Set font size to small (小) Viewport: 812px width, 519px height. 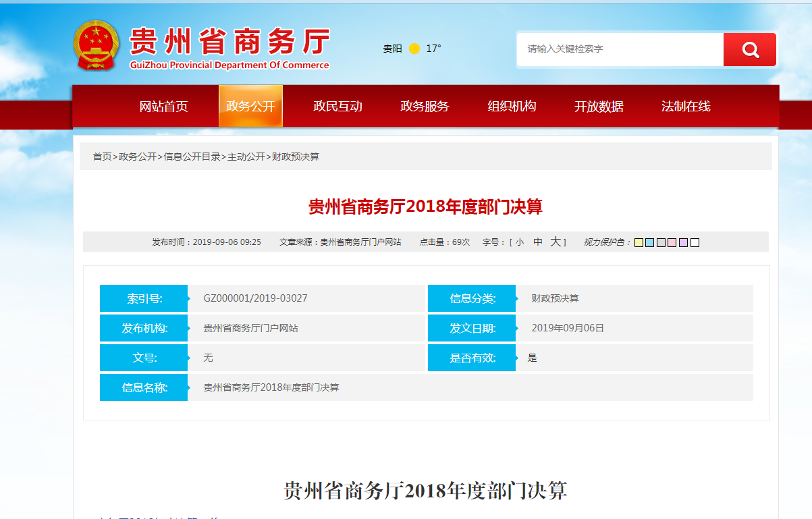[x=519, y=242]
